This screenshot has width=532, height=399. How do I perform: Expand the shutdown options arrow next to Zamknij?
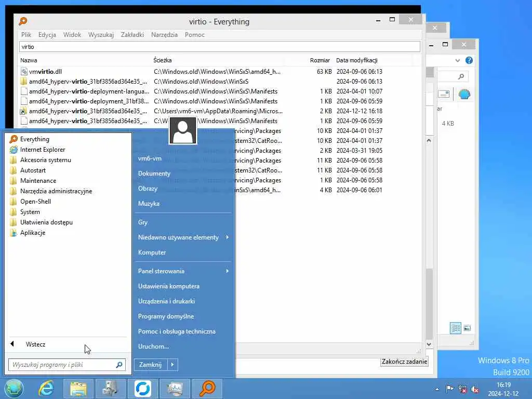(x=172, y=365)
